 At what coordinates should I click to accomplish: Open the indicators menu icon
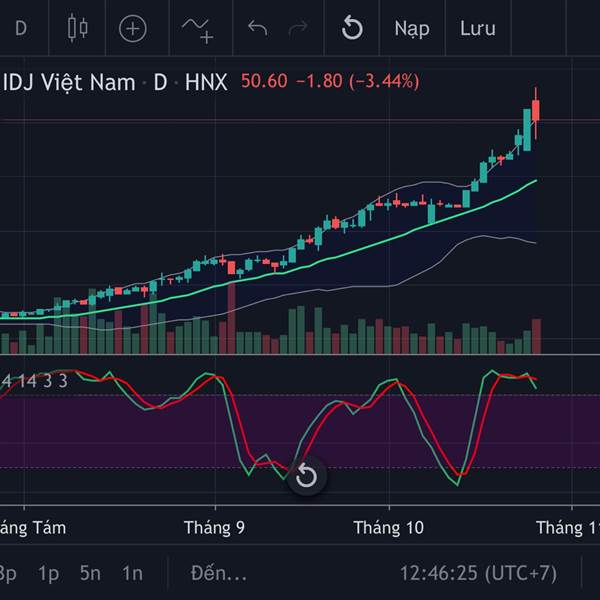tap(198, 29)
